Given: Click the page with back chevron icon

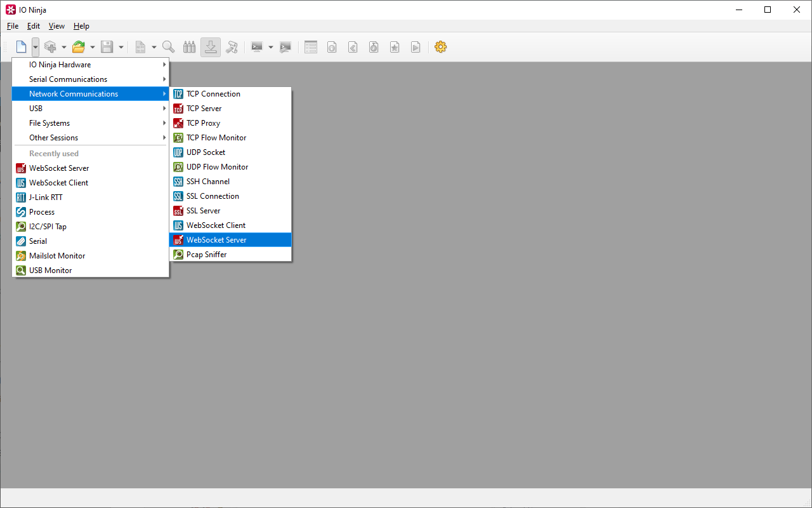Looking at the screenshot, I should click(353, 47).
